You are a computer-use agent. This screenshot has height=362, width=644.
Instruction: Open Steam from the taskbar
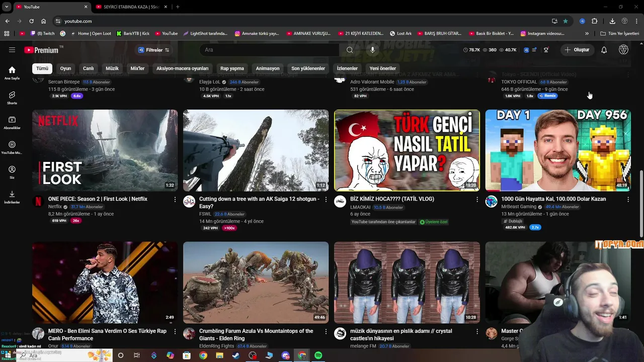[236, 355]
